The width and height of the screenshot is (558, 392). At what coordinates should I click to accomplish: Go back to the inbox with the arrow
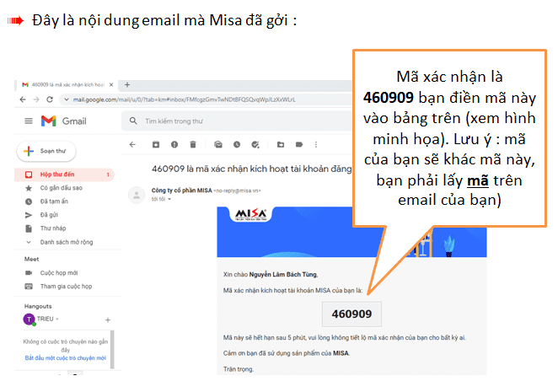132,144
